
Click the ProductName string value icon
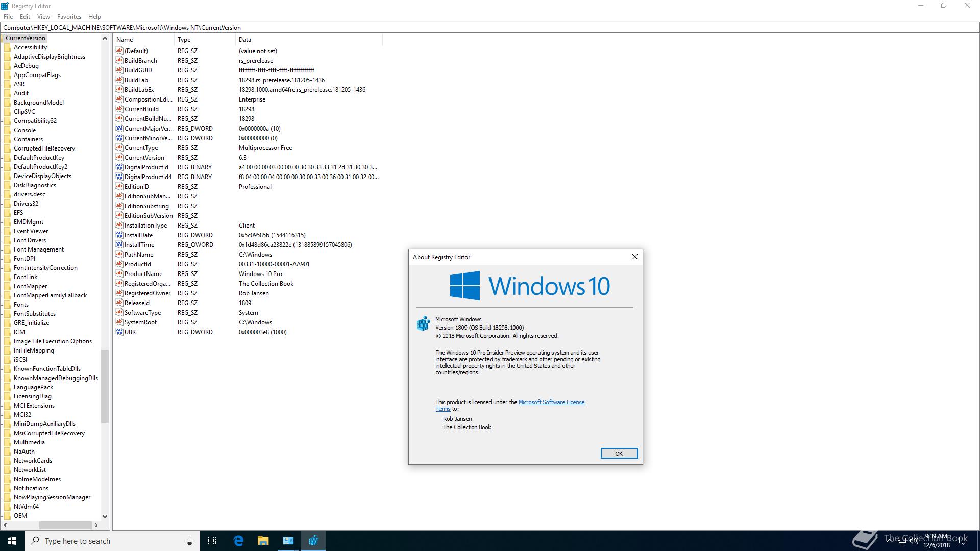[119, 273]
